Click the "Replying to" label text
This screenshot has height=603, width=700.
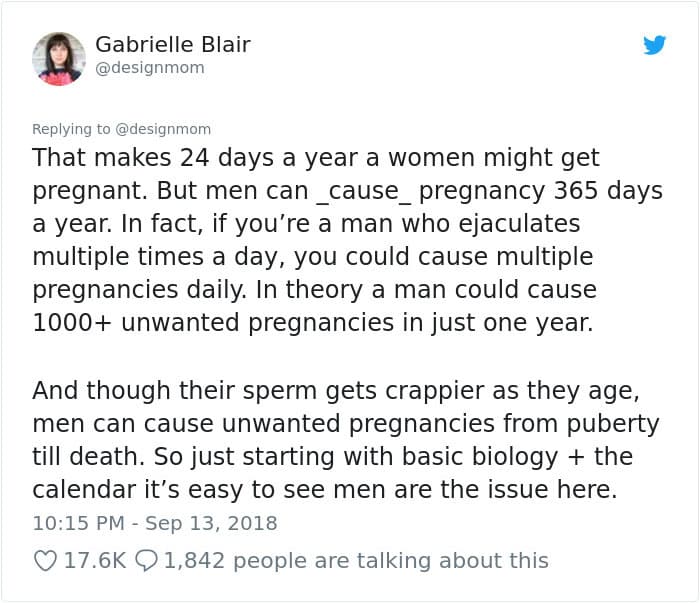(71, 129)
